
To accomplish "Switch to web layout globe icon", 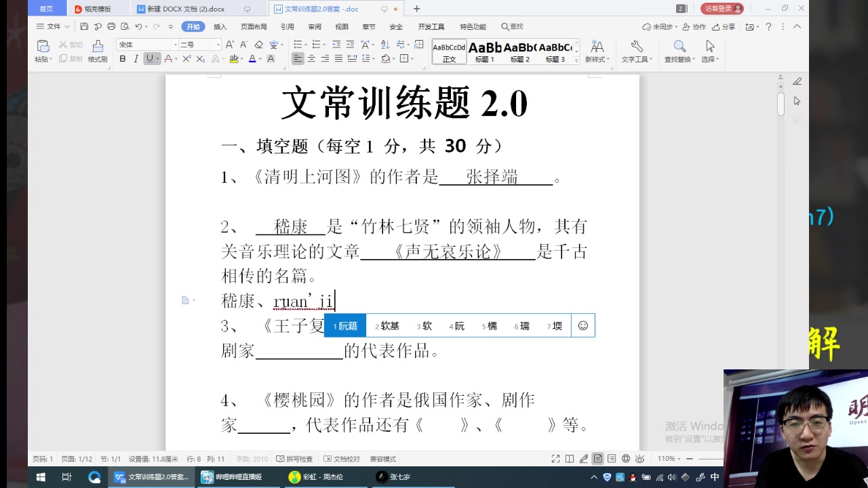I will pos(626,459).
